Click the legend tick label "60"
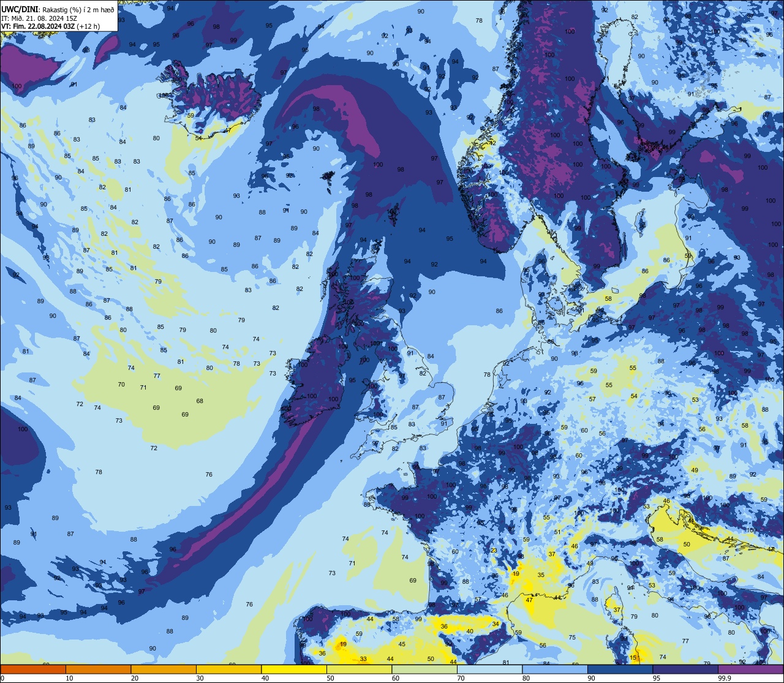 coord(395,678)
